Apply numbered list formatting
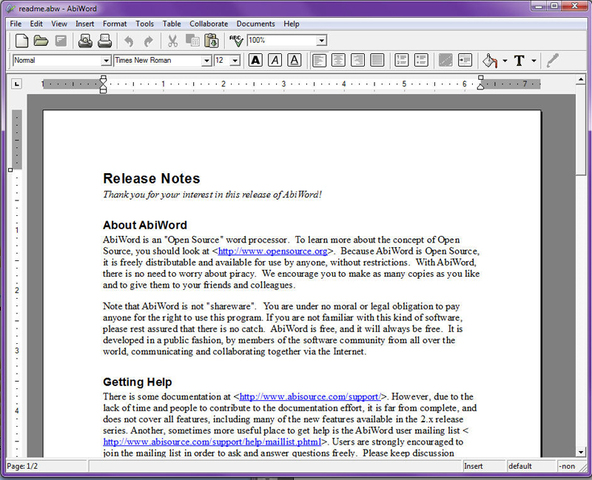The height and width of the screenshot is (480, 592). point(401,60)
